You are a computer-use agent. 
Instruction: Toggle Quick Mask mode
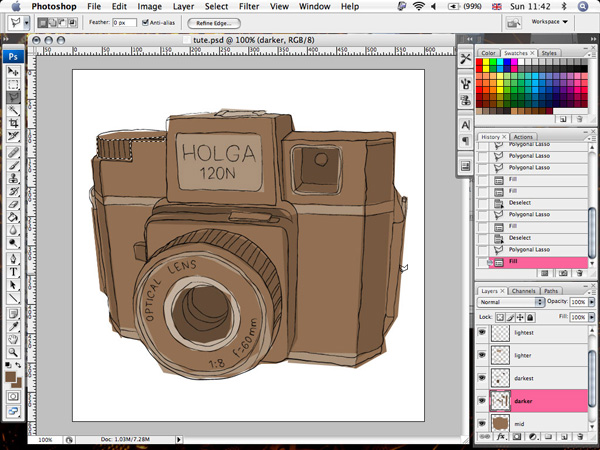(13, 396)
